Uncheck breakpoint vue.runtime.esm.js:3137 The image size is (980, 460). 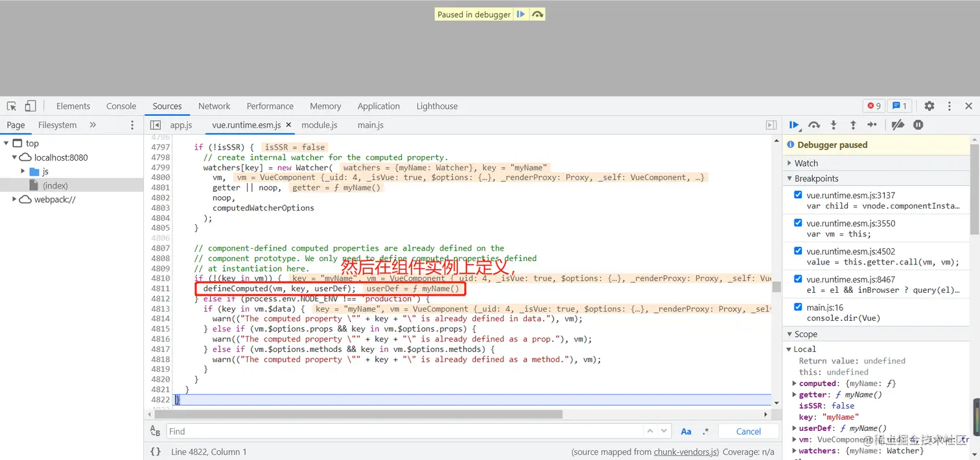[x=798, y=194]
